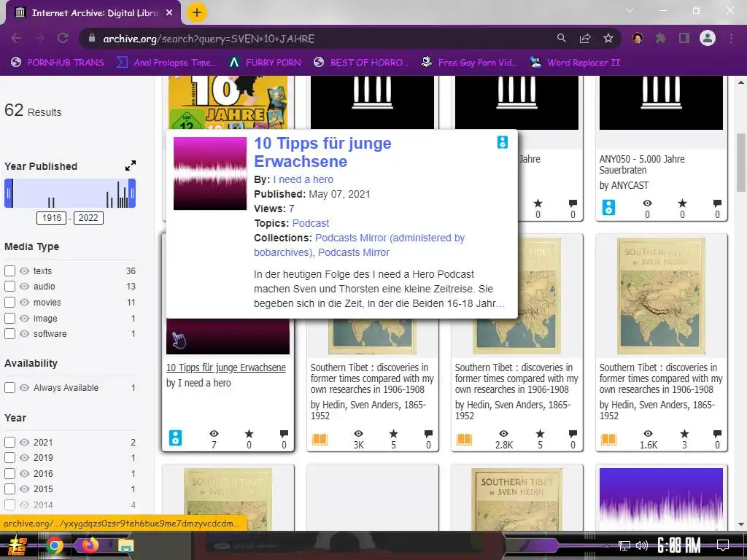747x560 pixels.
Task: Click the Podcast topic link
Action: (x=311, y=223)
